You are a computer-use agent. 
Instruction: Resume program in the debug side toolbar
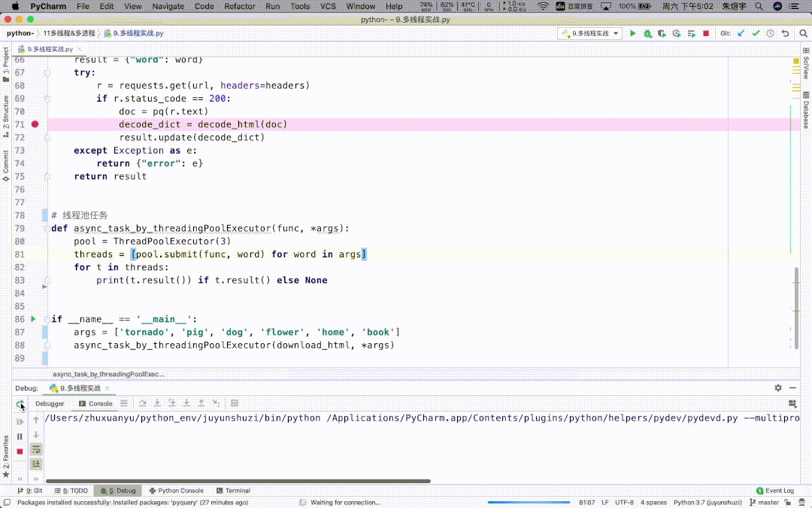coord(20,422)
